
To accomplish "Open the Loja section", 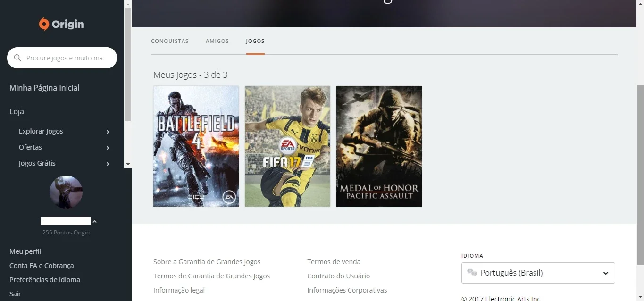I will coord(17,111).
